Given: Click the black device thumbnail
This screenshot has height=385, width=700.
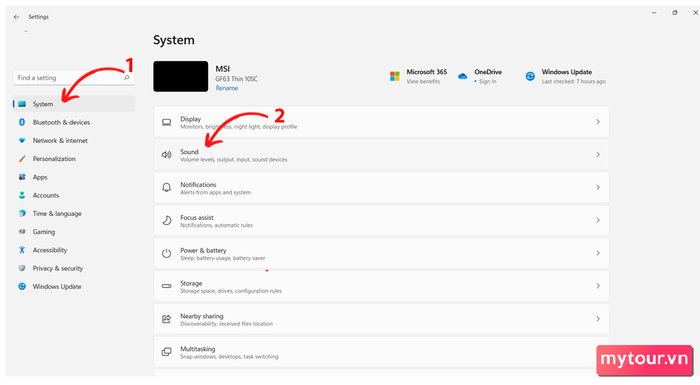Looking at the screenshot, I should click(180, 76).
